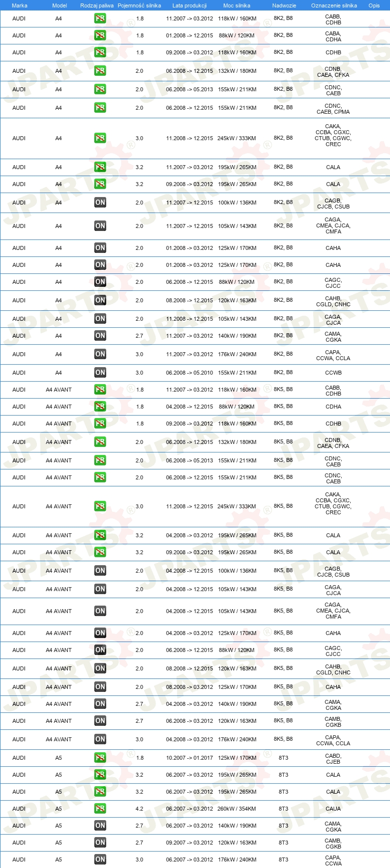Click the 'Nadwozie' column header

click(284, 5)
